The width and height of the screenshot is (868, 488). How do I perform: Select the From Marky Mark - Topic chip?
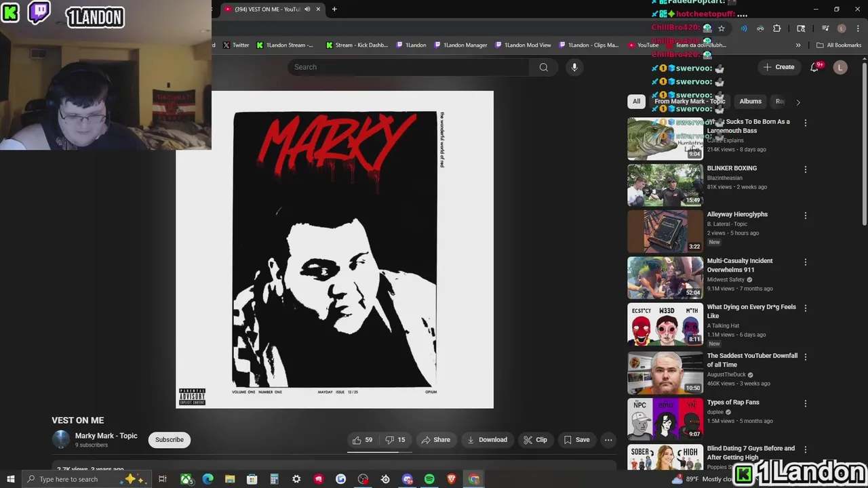tap(690, 102)
